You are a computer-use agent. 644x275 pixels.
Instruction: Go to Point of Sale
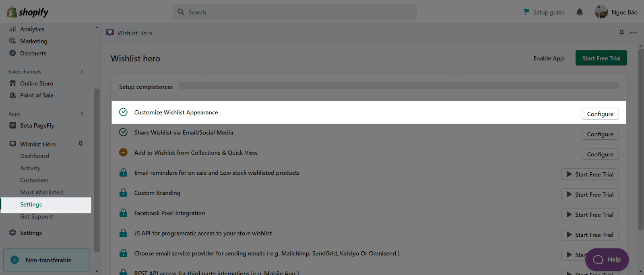click(x=37, y=95)
